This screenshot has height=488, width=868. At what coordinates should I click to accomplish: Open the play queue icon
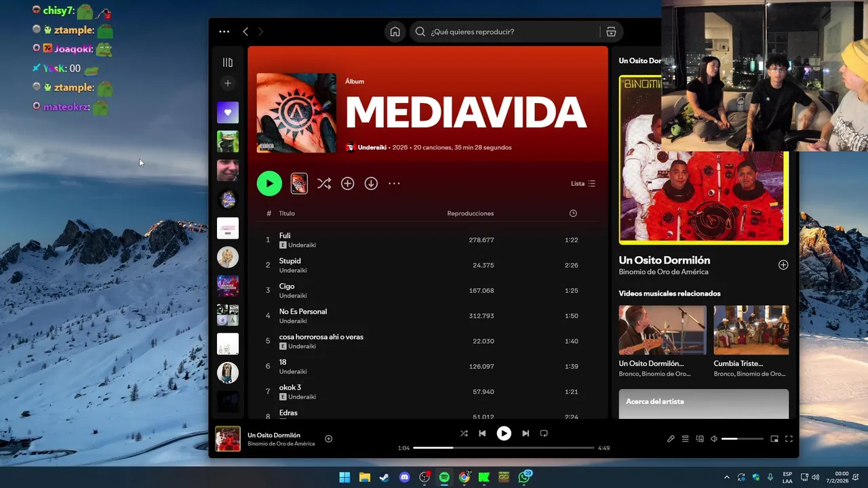tap(685, 439)
